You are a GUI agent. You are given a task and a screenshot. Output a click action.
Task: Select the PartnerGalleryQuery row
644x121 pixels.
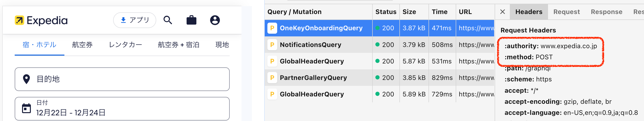[379, 77]
